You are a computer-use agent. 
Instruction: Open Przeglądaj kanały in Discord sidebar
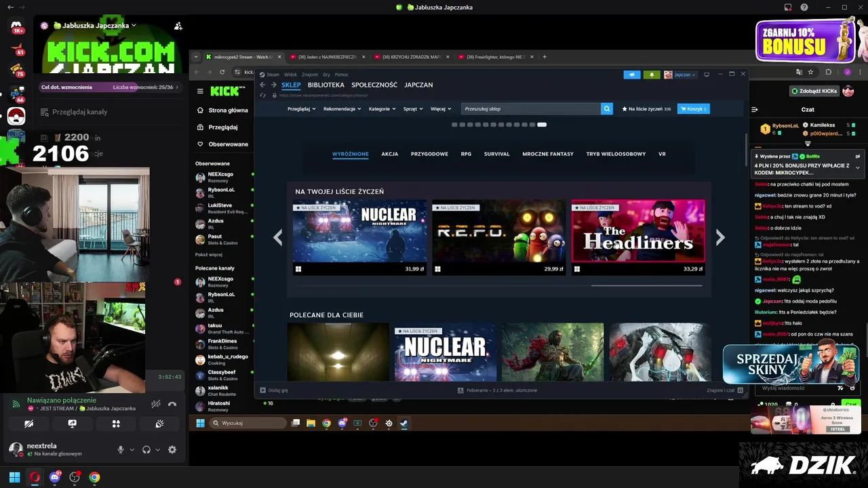click(73, 112)
